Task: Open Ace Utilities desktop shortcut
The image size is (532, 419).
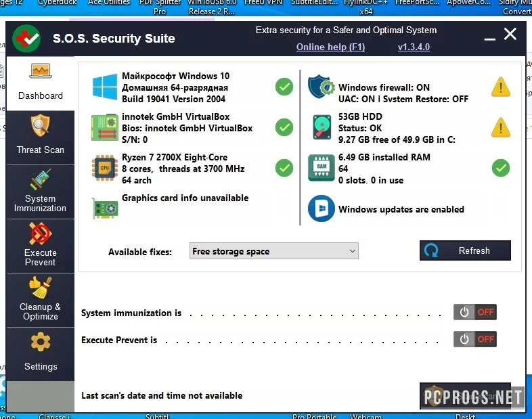Action: point(109,3)
